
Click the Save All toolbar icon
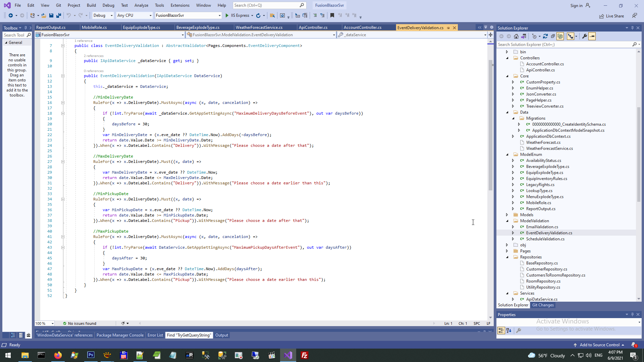(59, 15)
